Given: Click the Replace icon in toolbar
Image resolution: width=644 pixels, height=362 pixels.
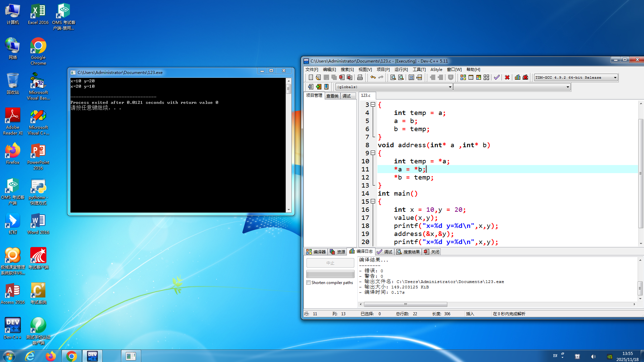Looking at the screenshot, I should click(x=401, y=78).
